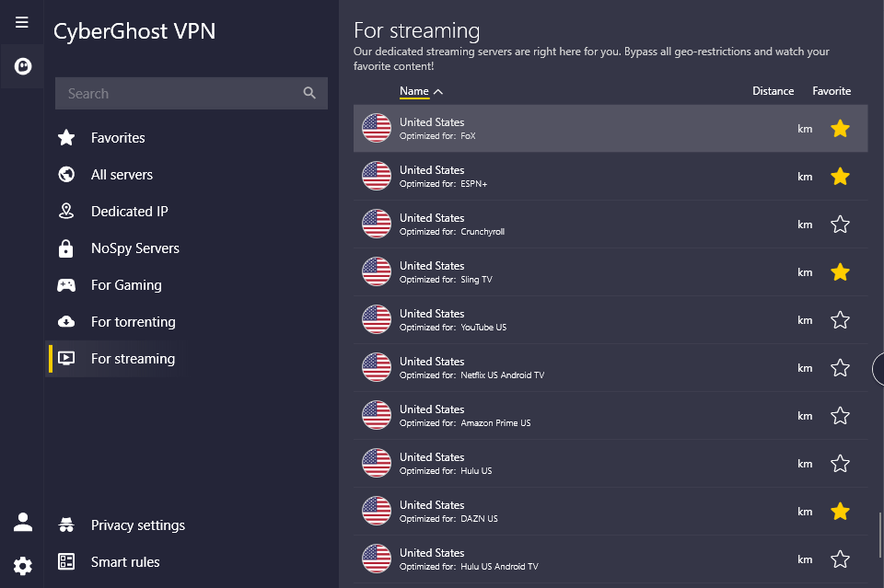Open the settings gear at bottom left
The height and width of the screenshot is (588, 884).
tap(21, 565)
